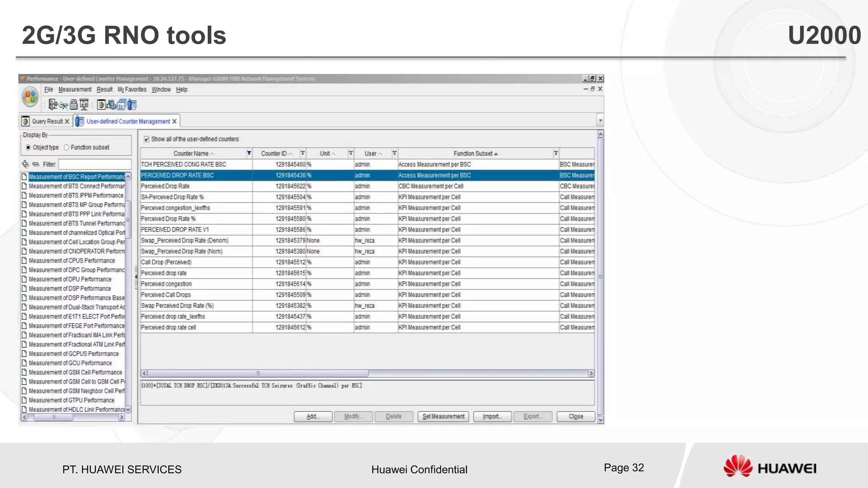Click the Delete button
Viewport: 868px width, 488px height.
coord(394,416)
